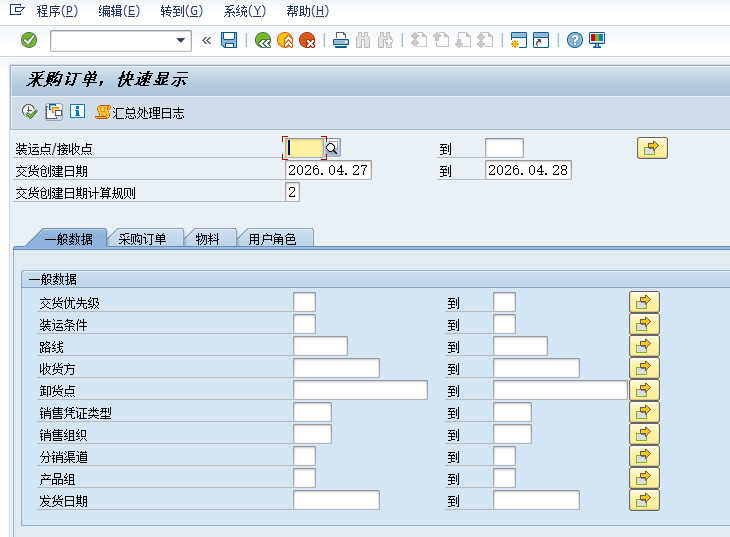
Task: Open the 转到(G) menu
Action: pos(181,11)
